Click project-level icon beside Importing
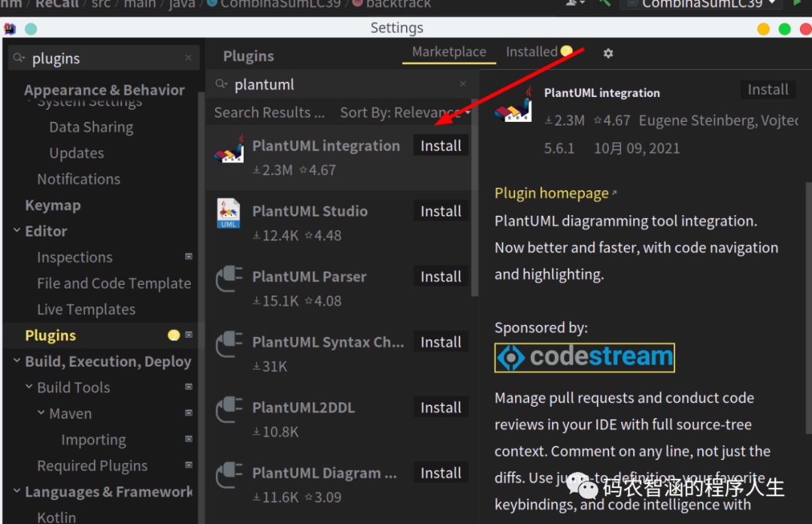Viewport: 812px width, 524px height. pos(189,439)
